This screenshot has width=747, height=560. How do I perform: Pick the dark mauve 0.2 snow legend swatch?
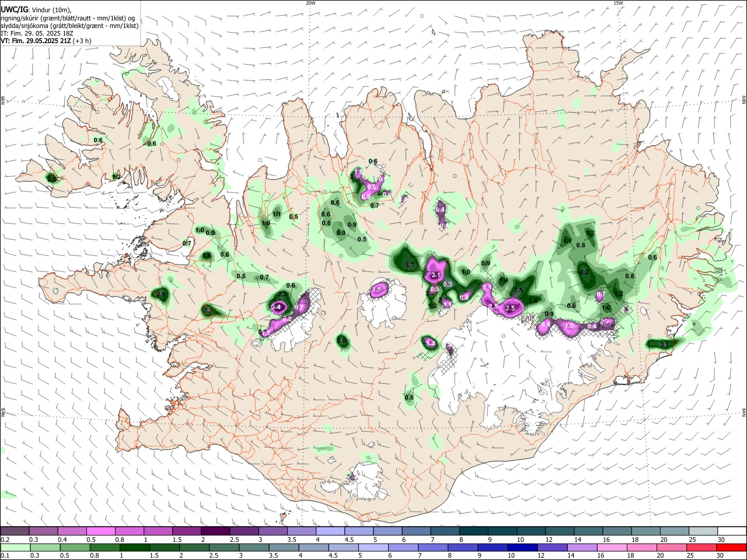pyautogui.click(x=15, y=531)
